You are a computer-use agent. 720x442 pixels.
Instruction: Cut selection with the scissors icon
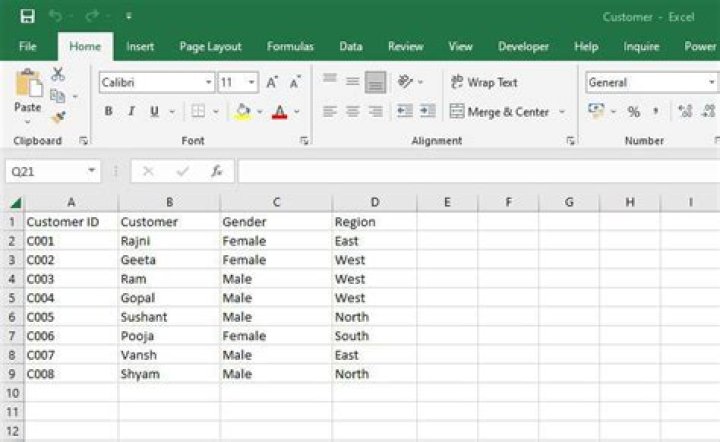58,74
